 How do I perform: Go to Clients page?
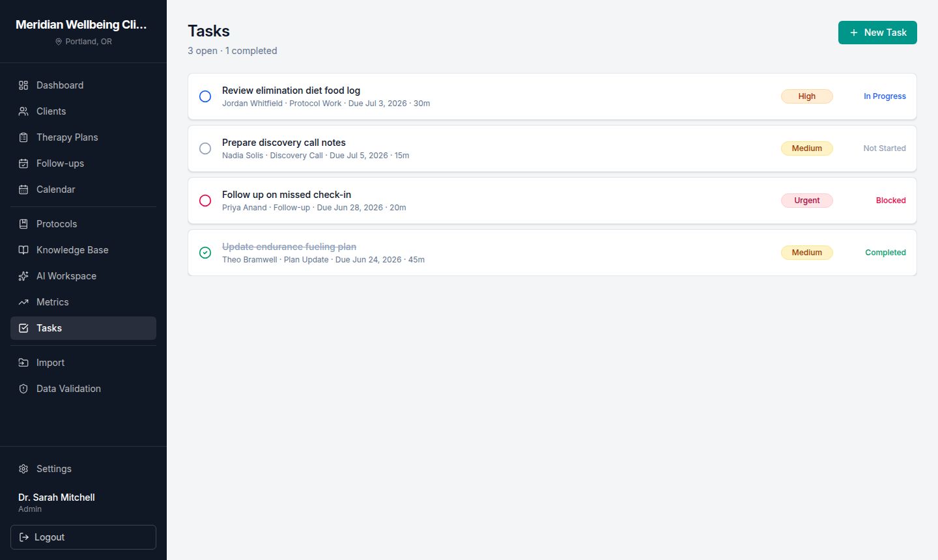click(x=83, y=111)
